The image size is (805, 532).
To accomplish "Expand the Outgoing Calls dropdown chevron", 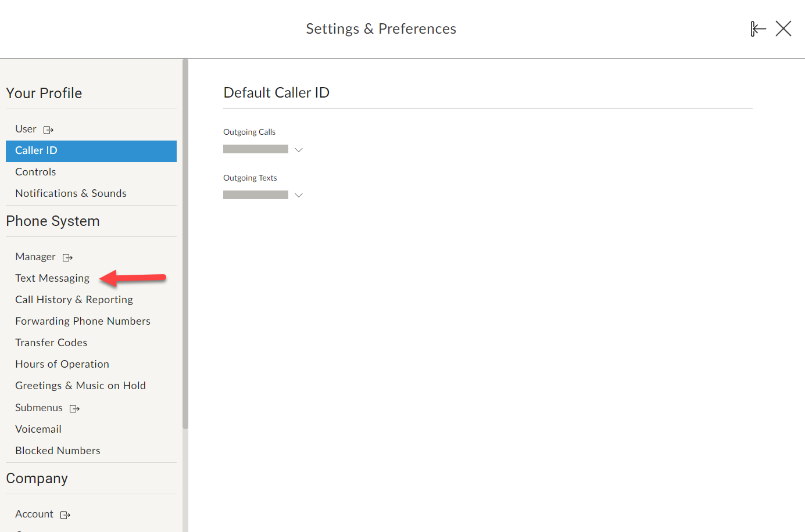I will click(299, 150).
